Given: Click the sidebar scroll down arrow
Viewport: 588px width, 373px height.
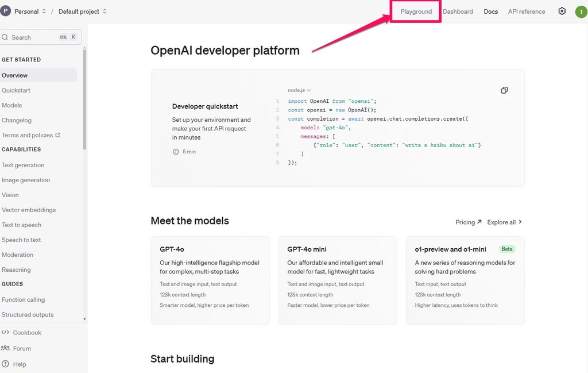Looking at the screenshot, I should tap(84, 319).
